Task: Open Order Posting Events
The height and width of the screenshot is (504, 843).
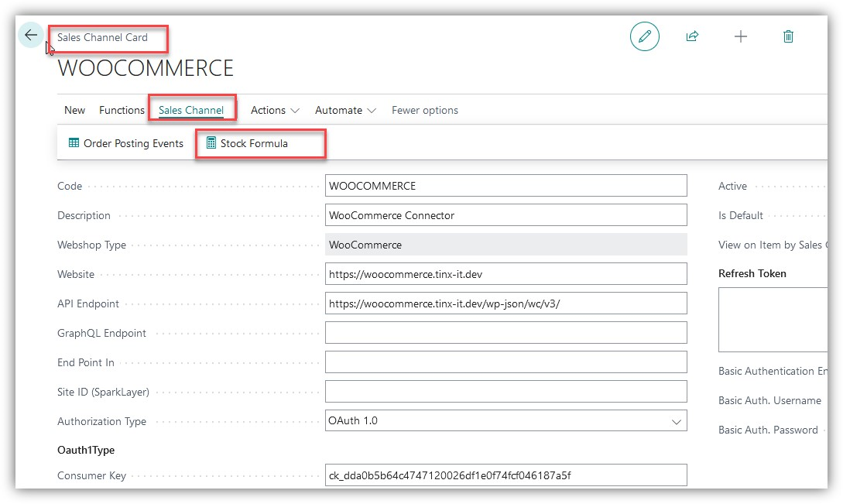Action: pyautogui.click(x=126, y=143)
